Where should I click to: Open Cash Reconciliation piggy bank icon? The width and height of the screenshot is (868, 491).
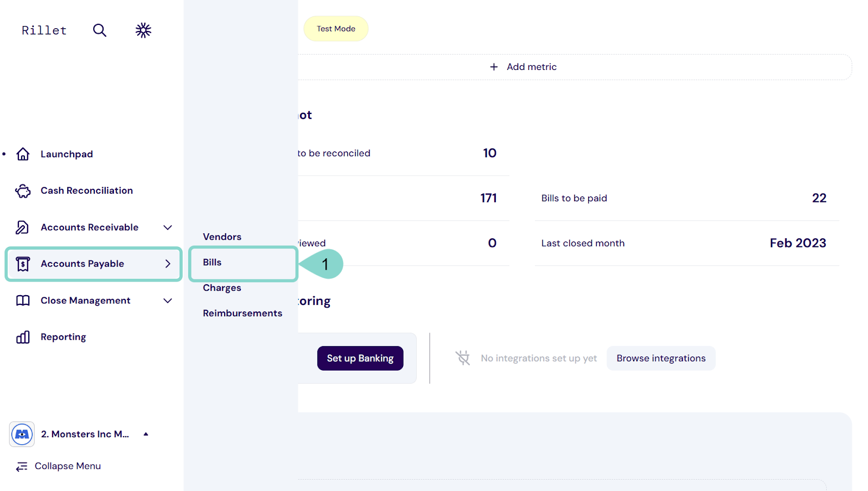tap(23, 191)
